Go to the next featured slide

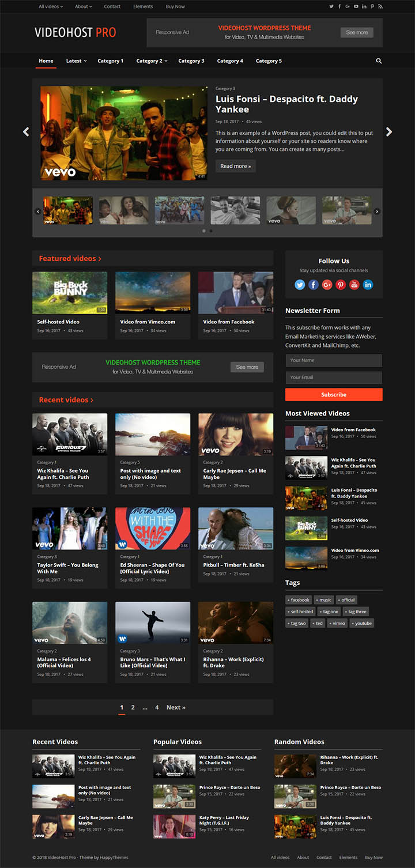pos(389,132)
